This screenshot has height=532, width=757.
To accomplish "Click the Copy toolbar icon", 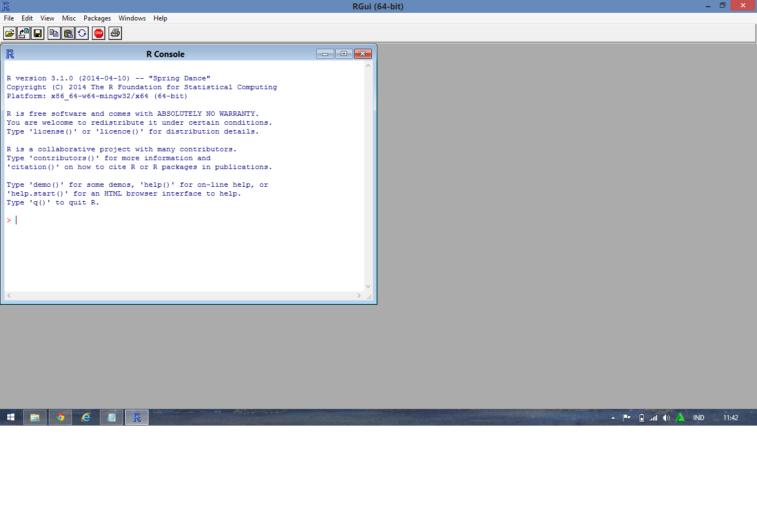I will (x=54, y=33).
